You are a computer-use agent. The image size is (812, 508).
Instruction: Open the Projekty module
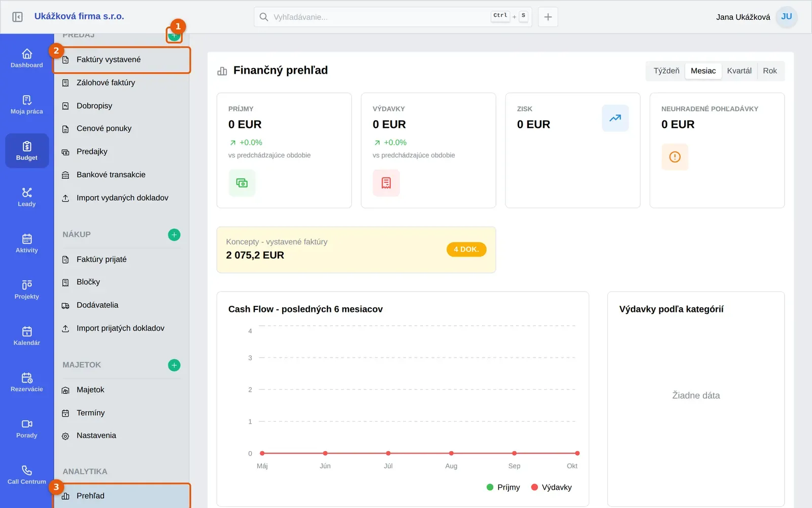coord(27,289)
